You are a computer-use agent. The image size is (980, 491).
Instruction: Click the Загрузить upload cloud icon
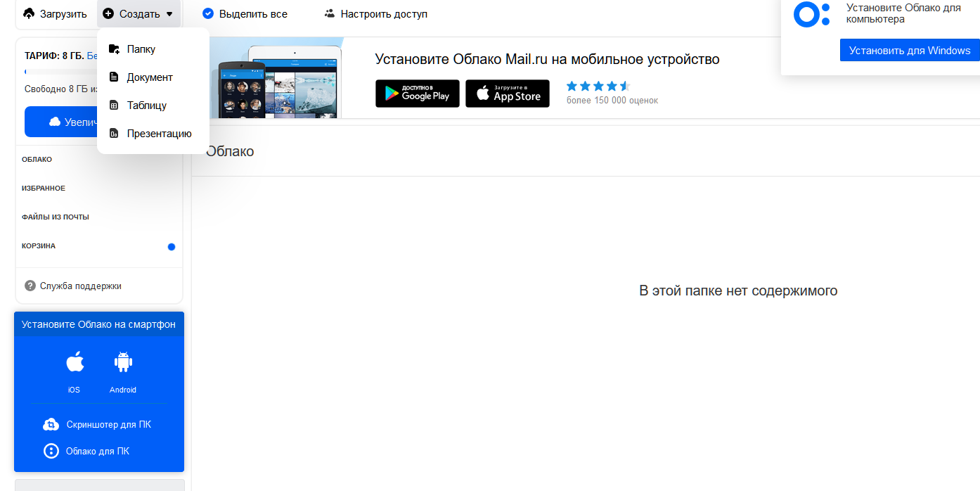(x=29, y=14)
